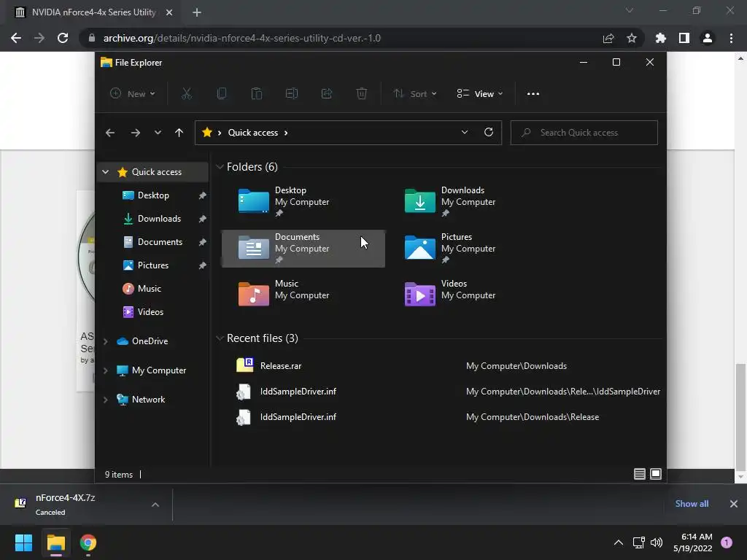Select Videos in navigation pane
This screenshot has width=747, height=560.
tap(150, 312)
